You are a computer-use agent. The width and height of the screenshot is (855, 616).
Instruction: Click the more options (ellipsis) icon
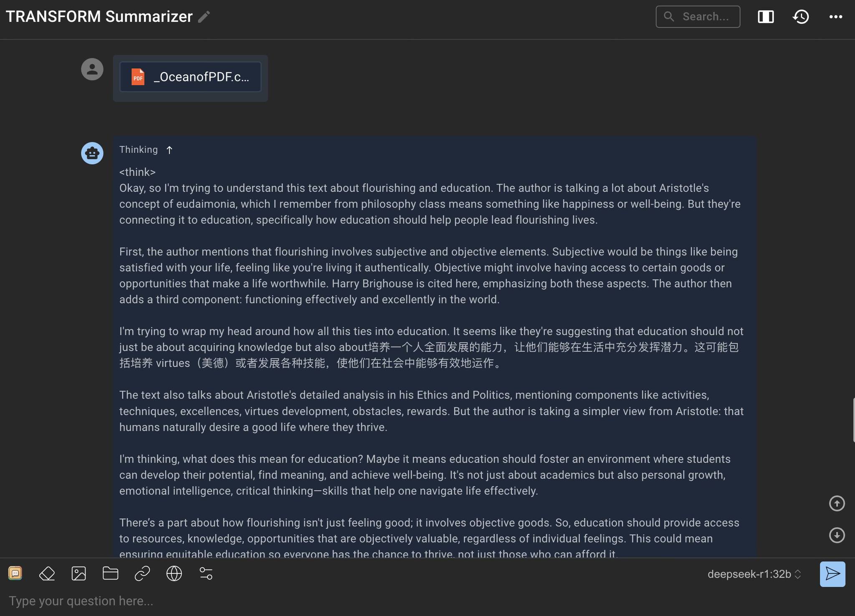tap(836, 17)
